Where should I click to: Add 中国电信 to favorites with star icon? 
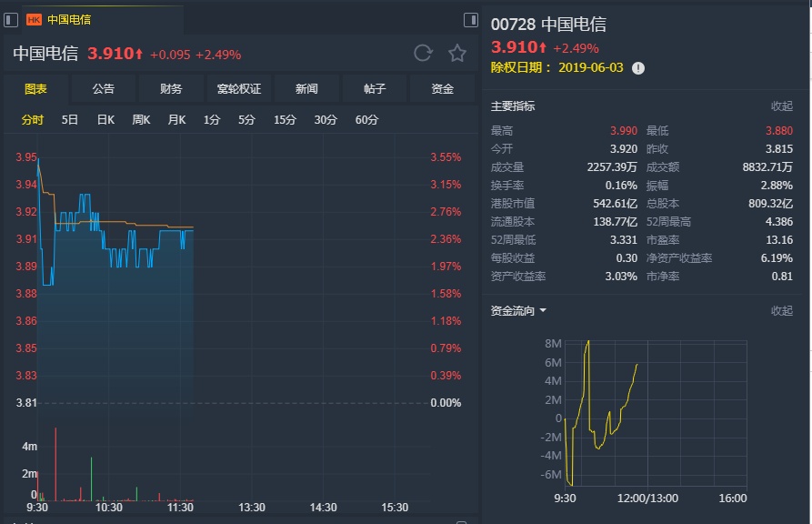(457, 53)
